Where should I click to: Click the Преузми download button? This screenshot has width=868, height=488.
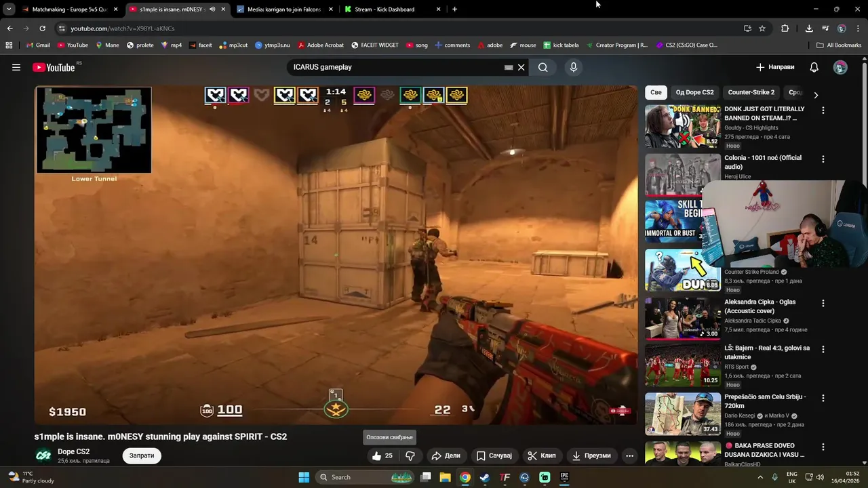pyautogui.click(x=591, y=455)
